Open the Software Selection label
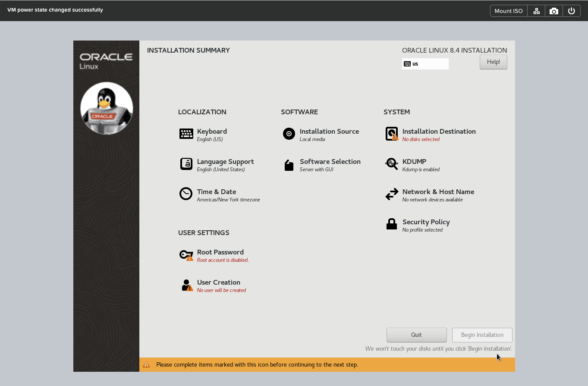 (330, 162)
